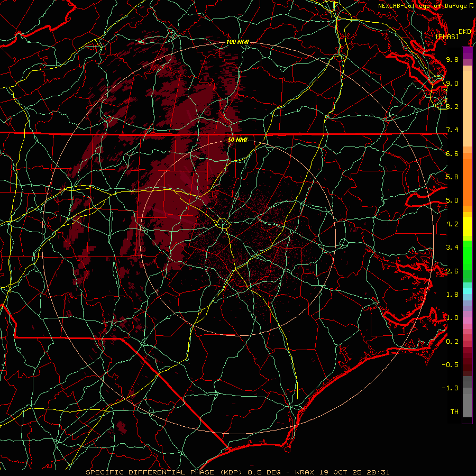This screenshot has height=476, width=476.
Task: Click the 20:31 timestamp in the caption
Action: coord(379,472)
